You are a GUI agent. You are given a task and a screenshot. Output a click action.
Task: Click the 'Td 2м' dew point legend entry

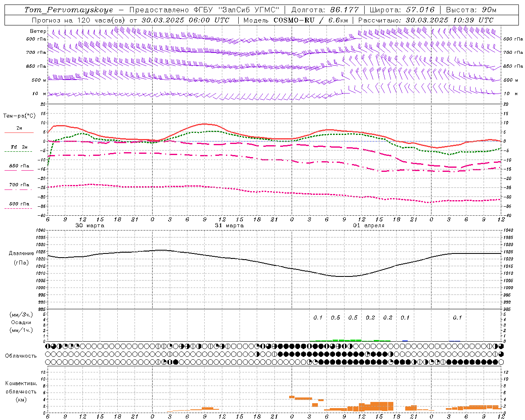(19, 147)
